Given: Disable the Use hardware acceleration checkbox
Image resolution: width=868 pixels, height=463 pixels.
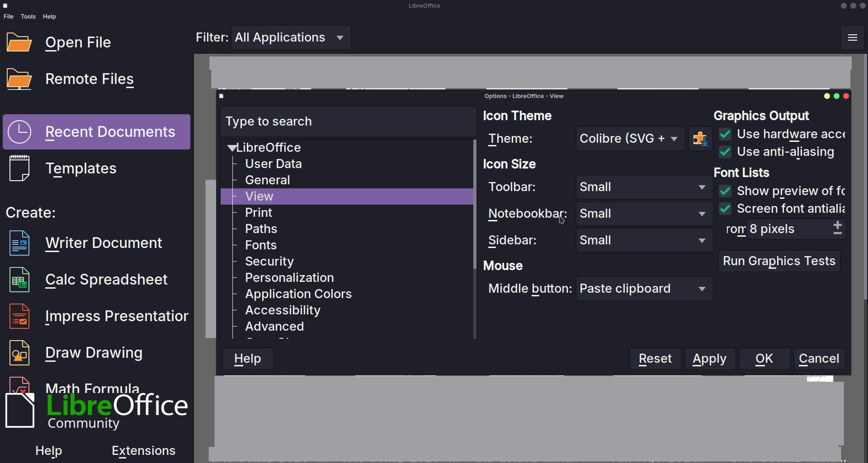Looking at the screenshot, I should 725,134.
